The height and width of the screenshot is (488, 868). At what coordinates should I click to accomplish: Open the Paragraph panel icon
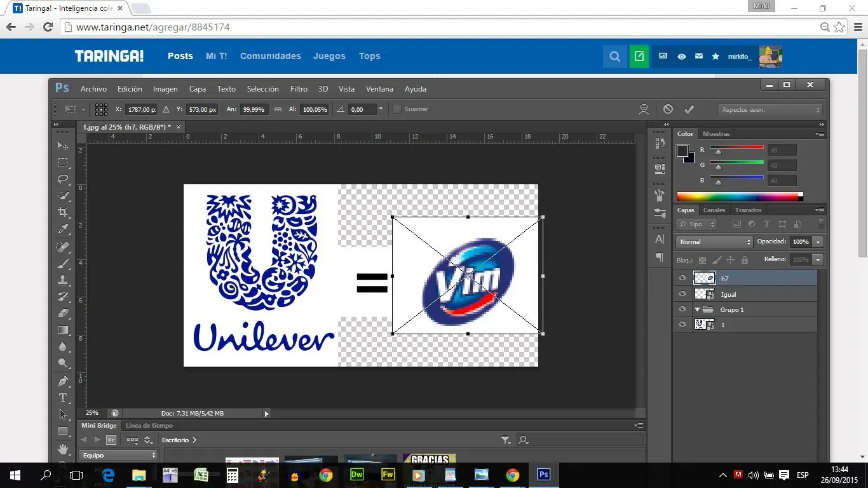pyautogui.click(x=660, y=257)
